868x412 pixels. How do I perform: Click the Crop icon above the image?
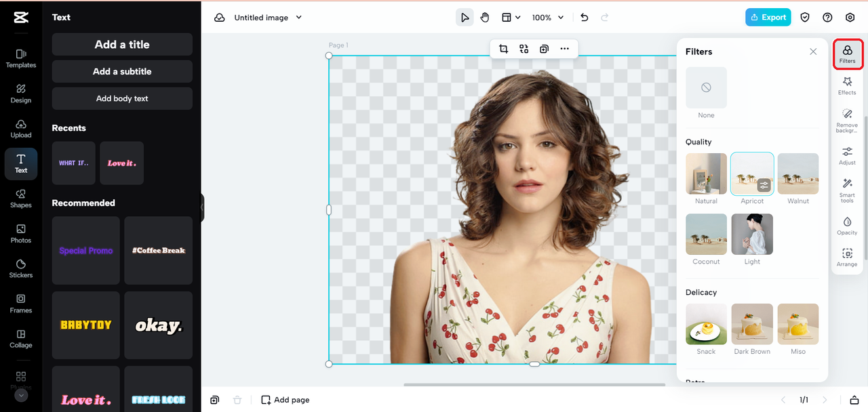pyautogui.click(x=502, y=49)
